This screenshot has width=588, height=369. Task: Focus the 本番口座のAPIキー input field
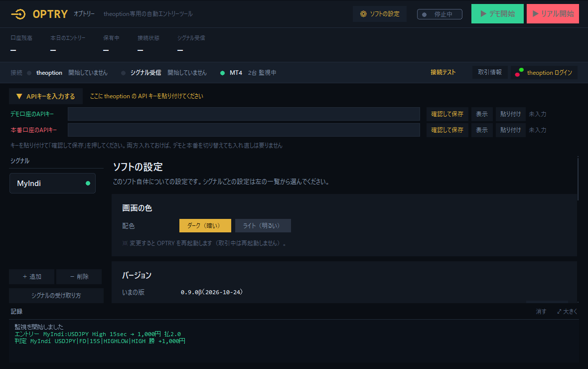[244, 130]
